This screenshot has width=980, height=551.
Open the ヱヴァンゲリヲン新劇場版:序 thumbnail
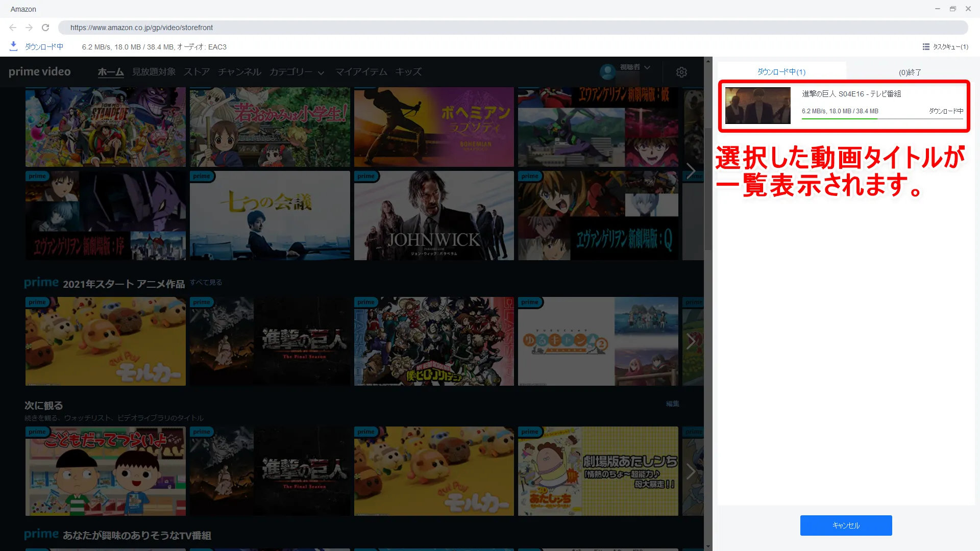coord(106,216)
